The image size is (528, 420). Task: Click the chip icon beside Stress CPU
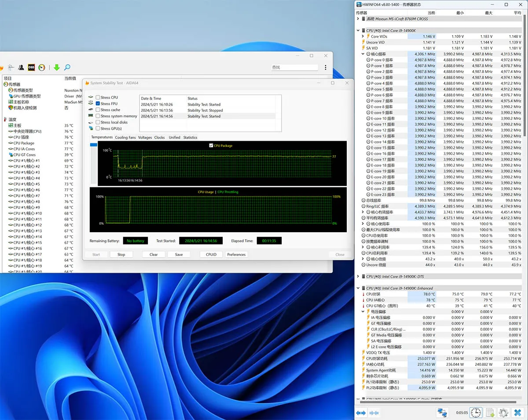tap(91, 98)
